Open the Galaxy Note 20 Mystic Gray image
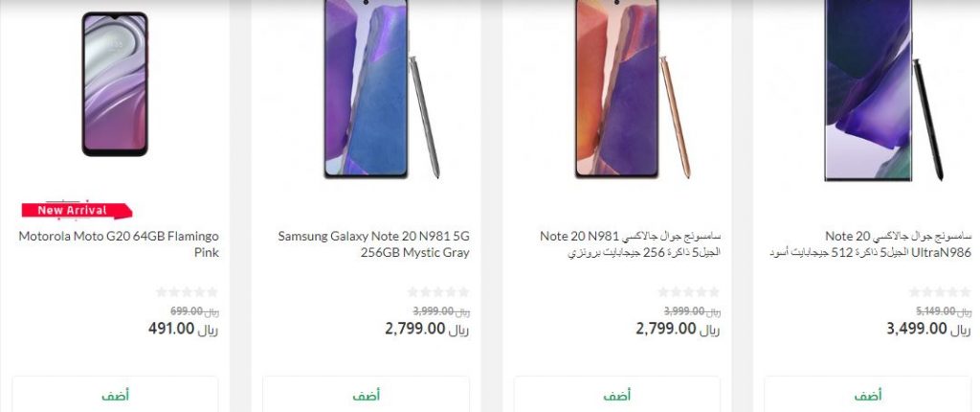The image size is (980, 412). pos(381,89)
